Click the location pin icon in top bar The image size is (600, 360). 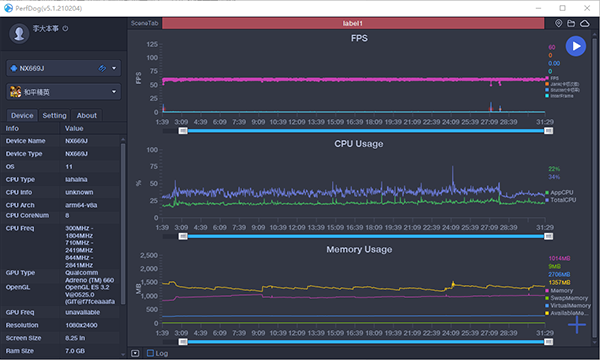pos(558,23)
